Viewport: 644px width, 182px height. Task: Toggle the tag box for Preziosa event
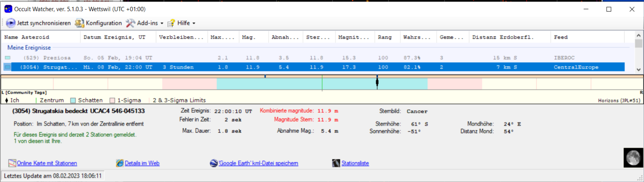[x=8, y=58]
